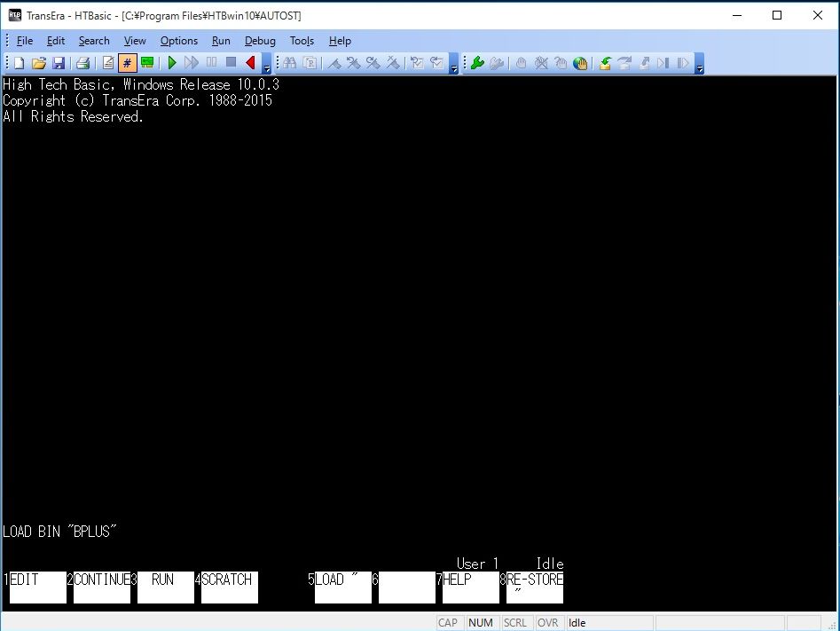Click the Idle status bar field
Viewport: 840px width, 631px height.
click(609, 622)
